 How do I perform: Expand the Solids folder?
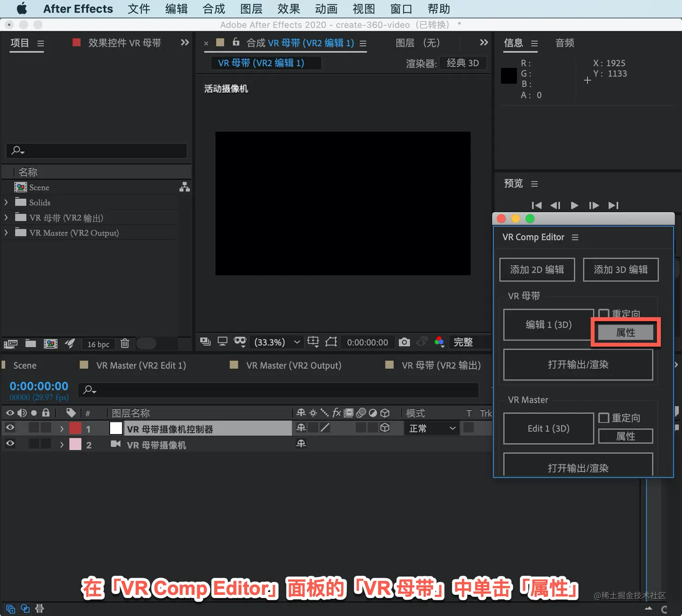[6, 203]
